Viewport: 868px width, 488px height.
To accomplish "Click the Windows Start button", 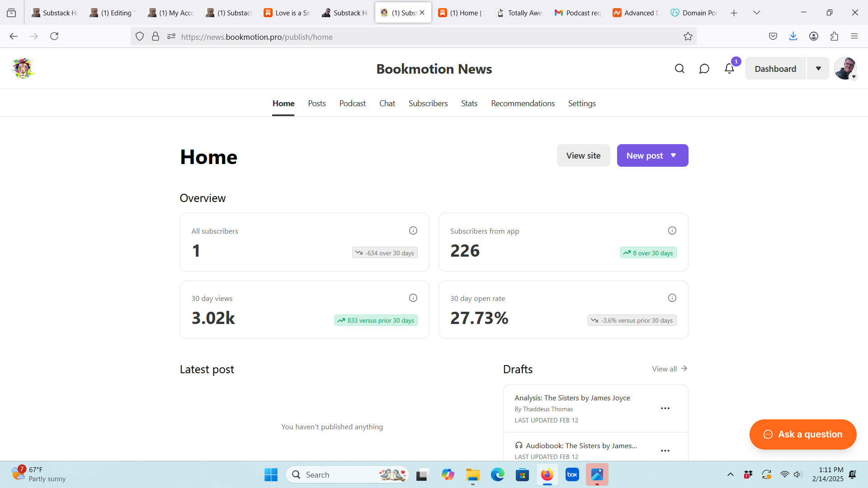I will 271,475.
